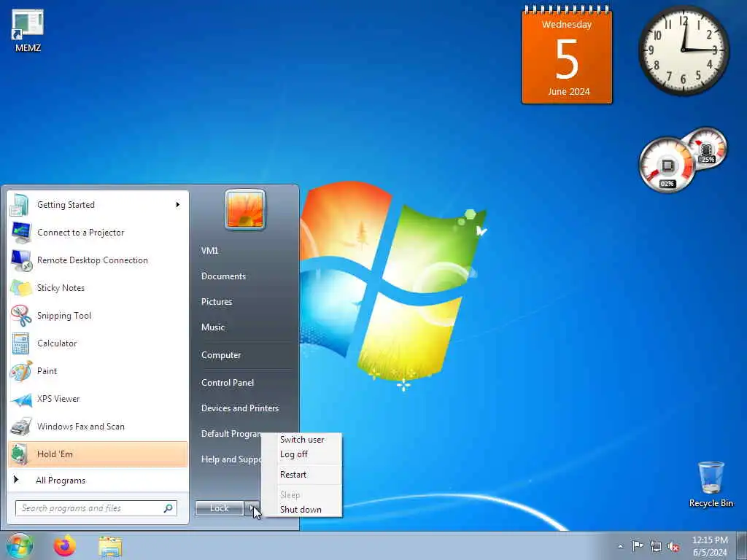Open Control Panel
Screen dimensions: 747x560
pyautogui.click(x=228, y=383)
